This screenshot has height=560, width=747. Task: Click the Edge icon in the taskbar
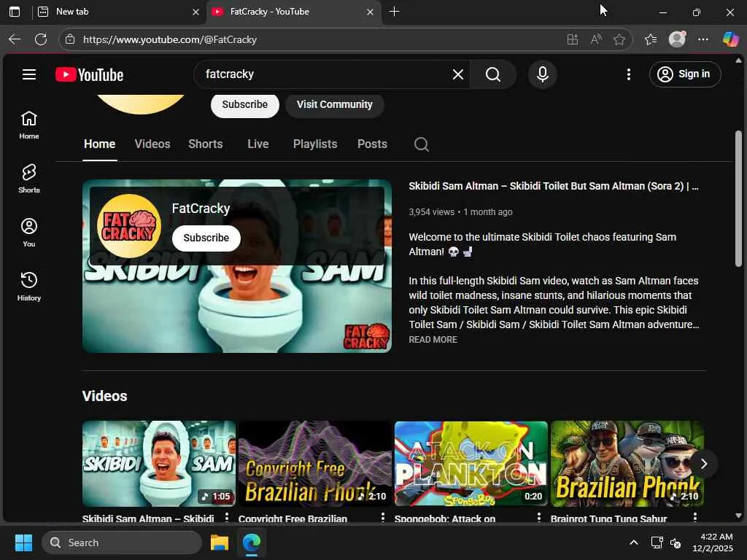[252, 542]
